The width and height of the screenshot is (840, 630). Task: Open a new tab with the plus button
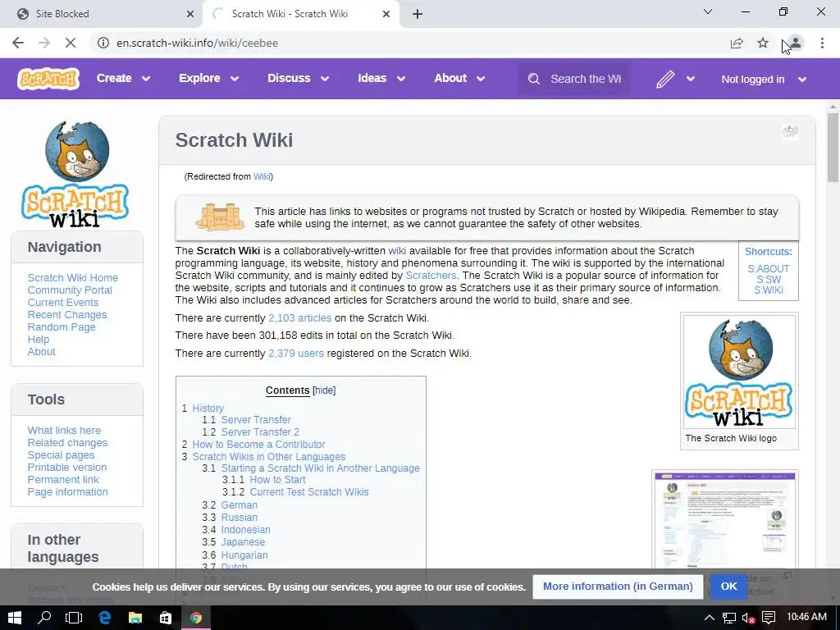tap(418, 14)
